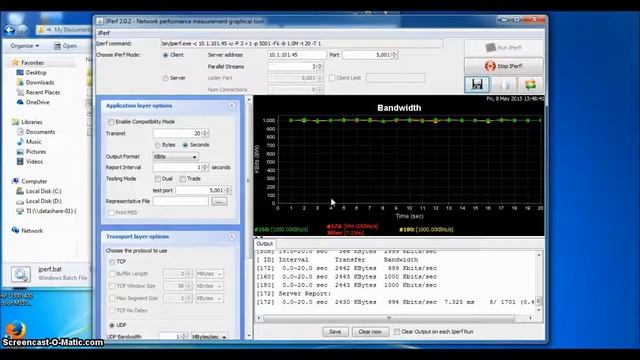Toggle Clear Output on each Iperf Run
Viewport: 640px width, 360px height.
pos(396,332)
